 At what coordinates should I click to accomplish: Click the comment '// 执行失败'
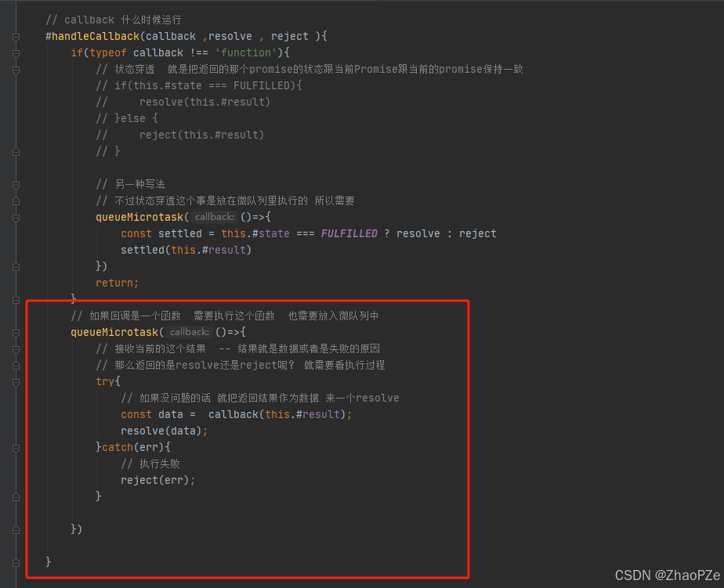click(150, 464)
